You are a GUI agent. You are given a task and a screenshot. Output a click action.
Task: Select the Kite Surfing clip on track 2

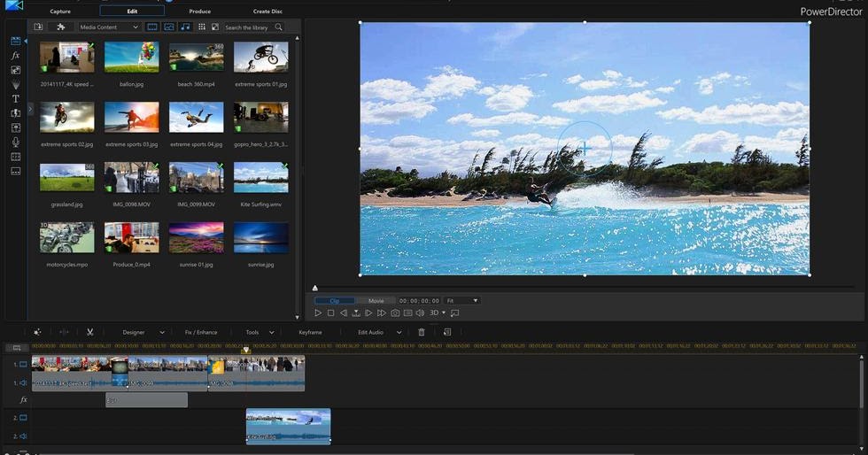pyautogui.click(x=288, y=426)
